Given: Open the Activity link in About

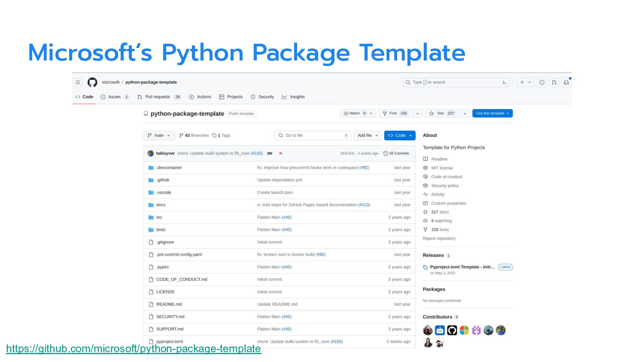Looking at the screenshot, I should pos(434,194).
